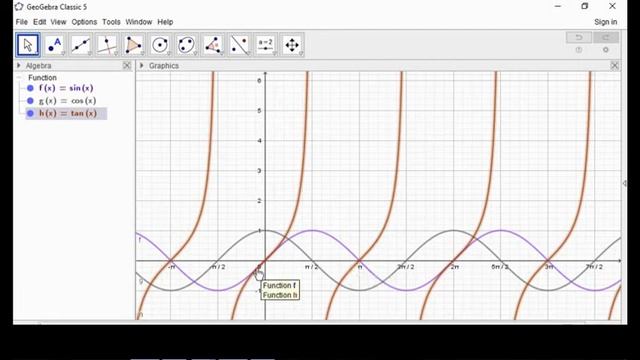The width and height of the screenshot is (640, 360).
Task: Restore down the GeoGebra window
Action: 585,6
